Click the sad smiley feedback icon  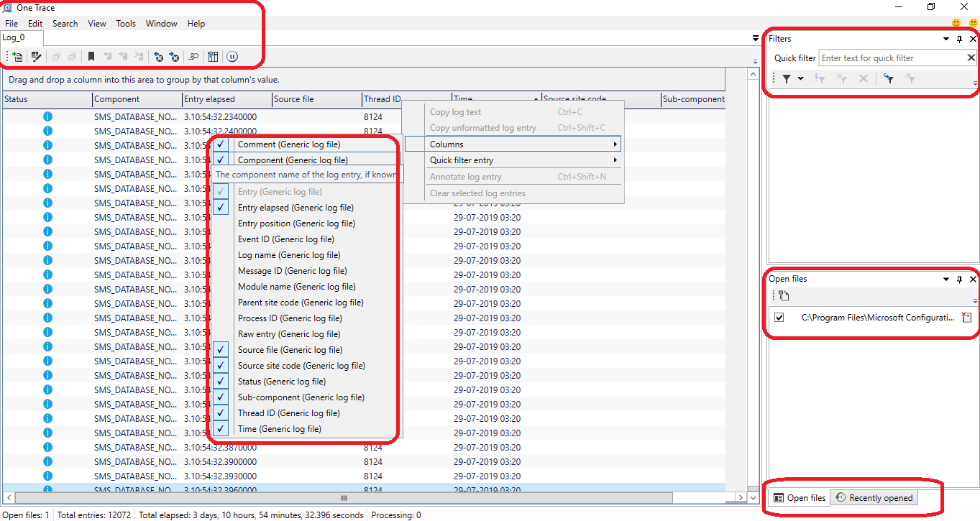point(974,24)
